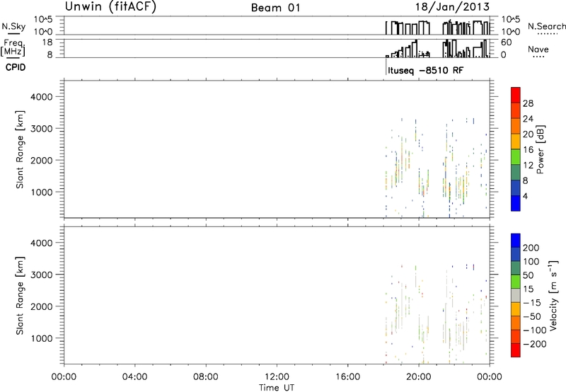Select the '16' Power colorbar label
566x392 pixels.
click(x=528, y=150)
